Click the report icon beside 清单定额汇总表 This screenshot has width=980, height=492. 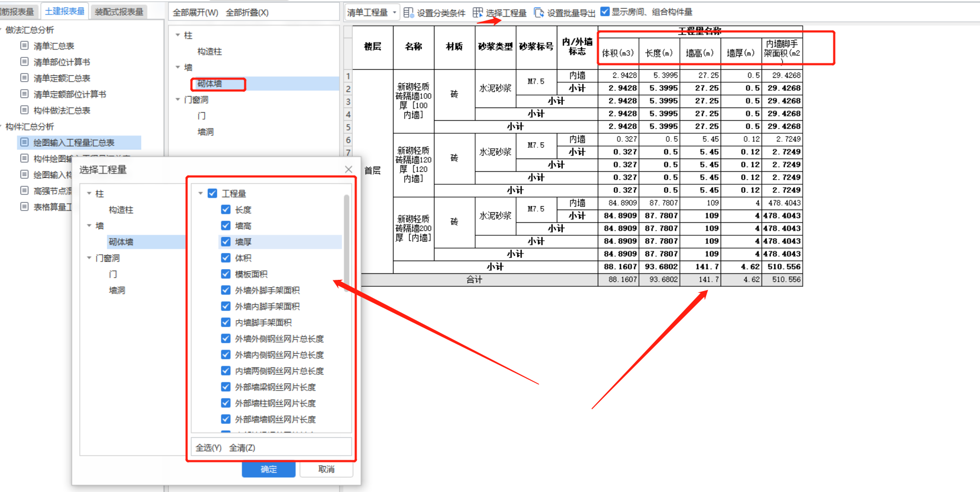coord(24,78)
